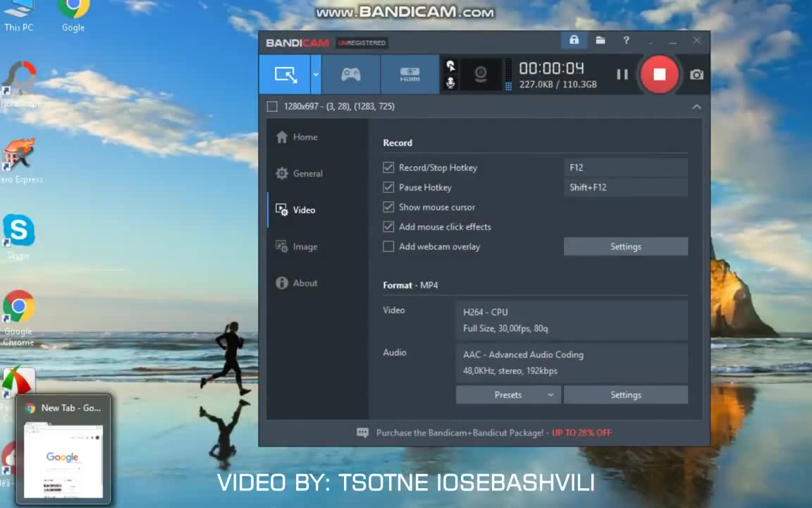Click the recording area selection icon
The height and width of the screenshot is (508, 812).
pos(272,107)
